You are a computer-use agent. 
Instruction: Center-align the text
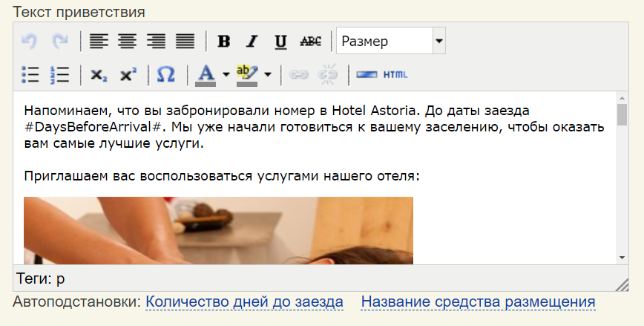[128, 41]
